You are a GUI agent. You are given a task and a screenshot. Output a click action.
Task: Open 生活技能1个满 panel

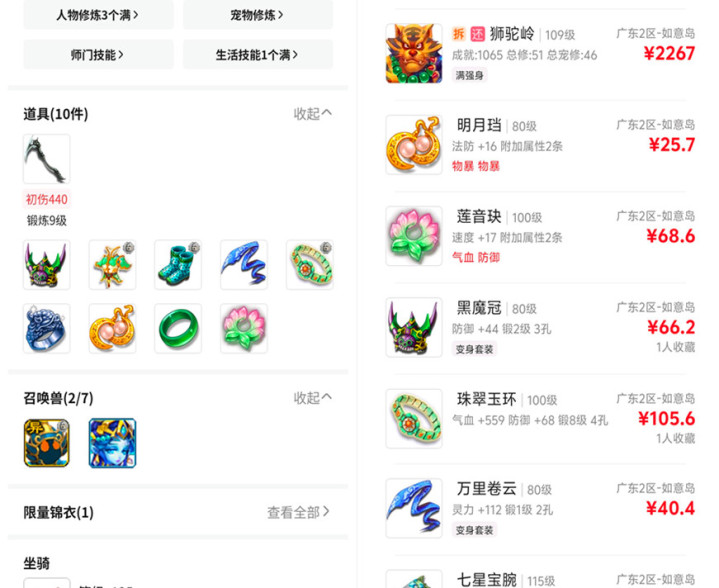click(258, 55)
